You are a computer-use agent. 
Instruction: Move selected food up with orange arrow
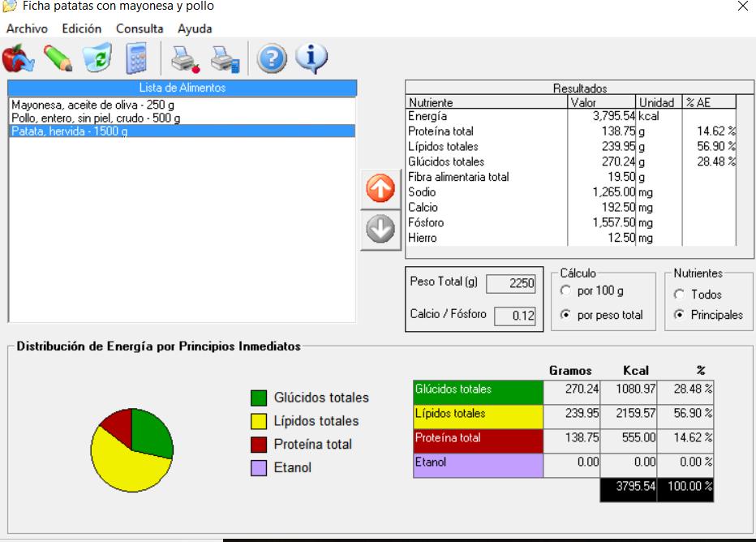381,191
